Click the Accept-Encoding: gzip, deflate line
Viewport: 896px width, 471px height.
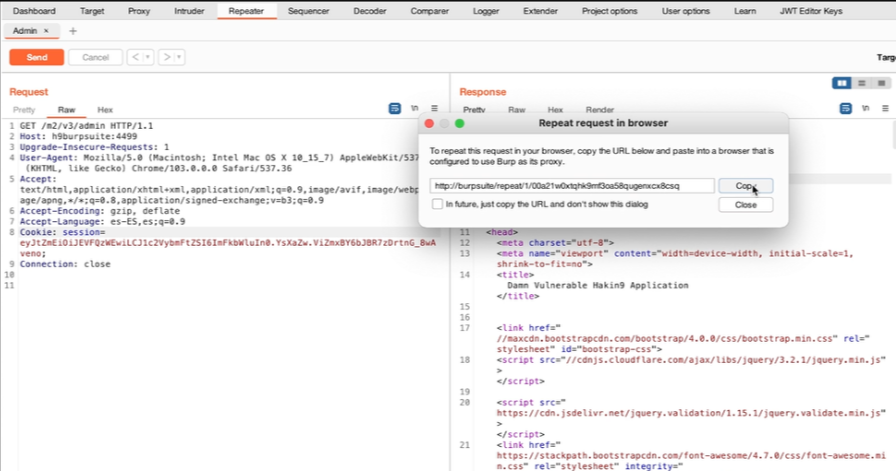pos(99,211)
